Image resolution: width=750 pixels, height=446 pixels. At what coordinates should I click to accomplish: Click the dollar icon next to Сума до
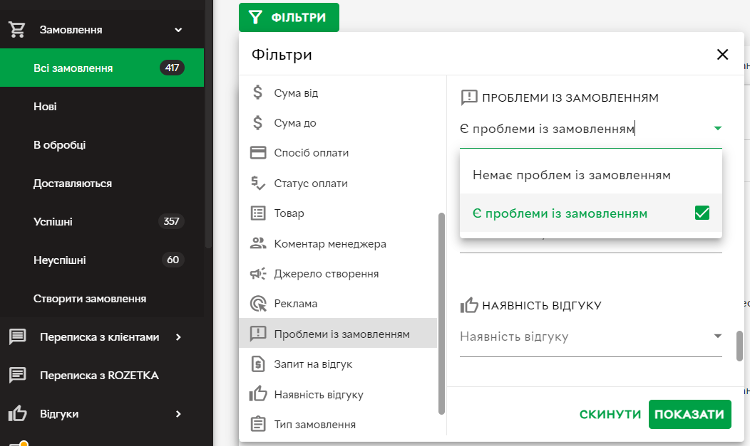[258, 123]
